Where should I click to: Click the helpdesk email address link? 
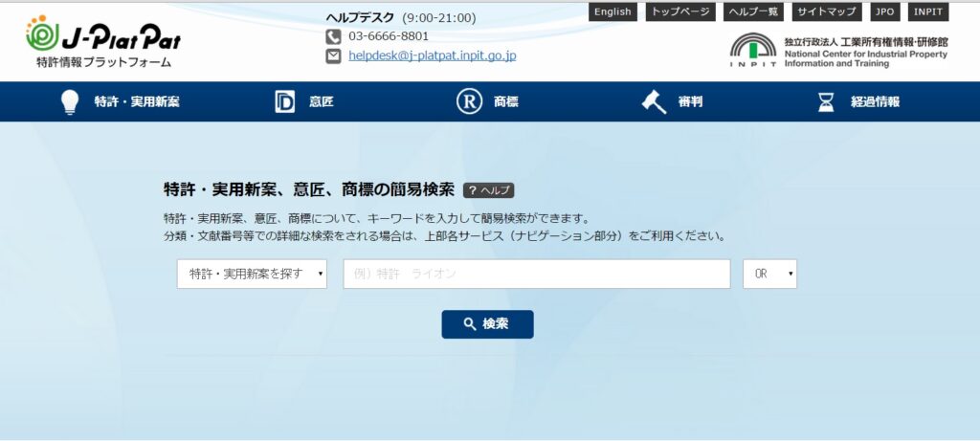click(432, 56)
